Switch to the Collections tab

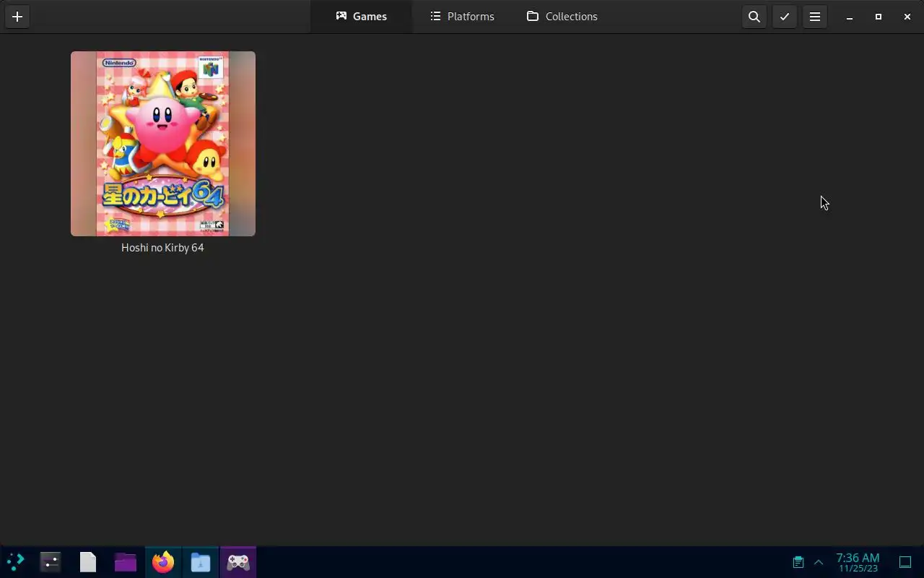(562, 17)
